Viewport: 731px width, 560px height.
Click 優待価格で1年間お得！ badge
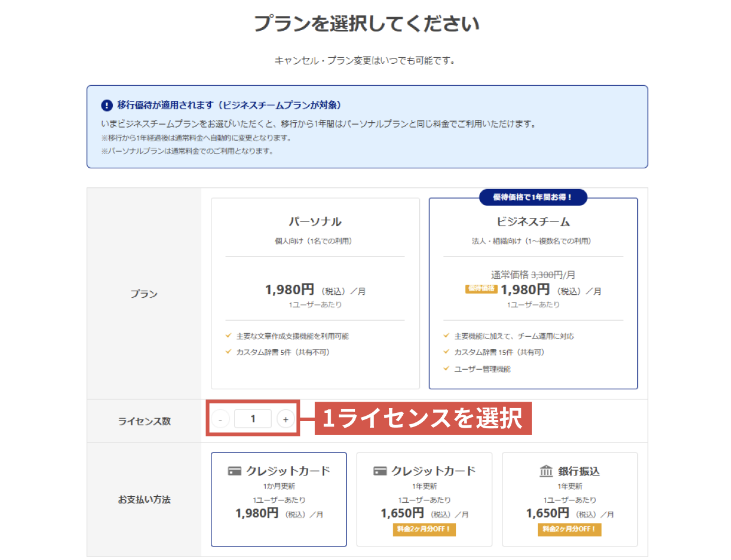point(533,197)
